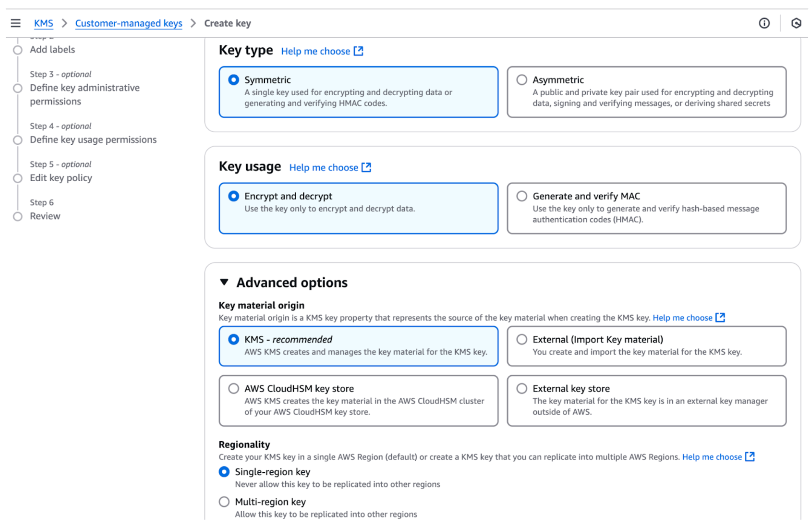Viewport: 812px width, 532px height.
Task: Open Help me choose link for Regionality
Action: click(x=712, y=457)
